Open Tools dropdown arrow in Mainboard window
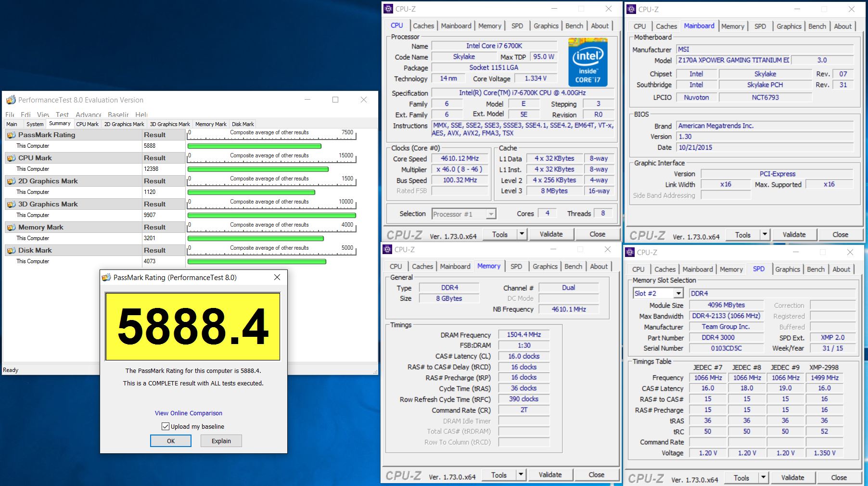Screen dimensions: 868x486 click(x=765, y=235)
